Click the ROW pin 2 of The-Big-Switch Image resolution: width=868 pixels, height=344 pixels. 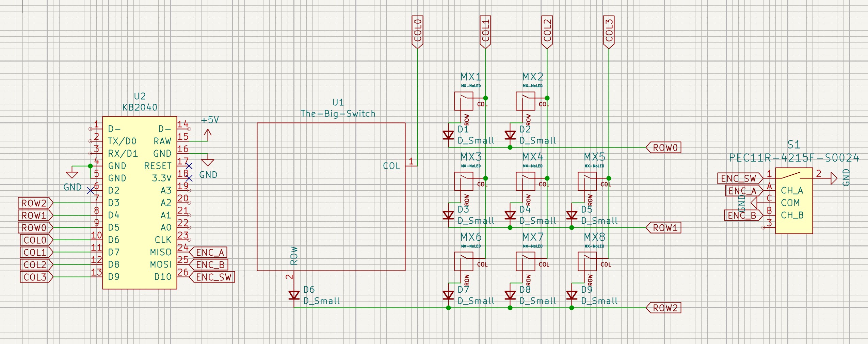point(294,277)
